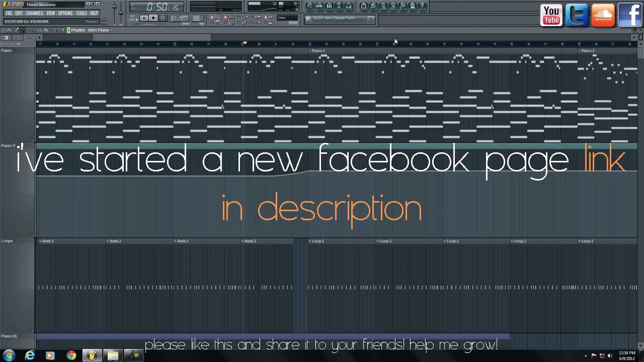Select the Piano.2 clip label
This screenshot has width=644, height=362.
point(587,50)
